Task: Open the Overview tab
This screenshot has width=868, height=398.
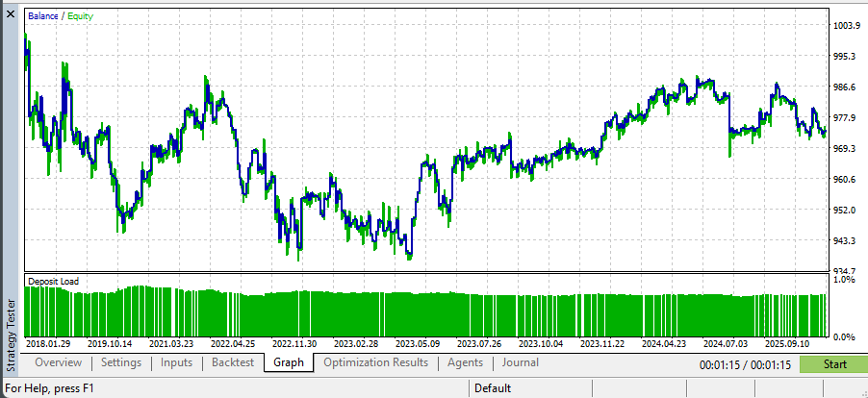Action: 58,362
